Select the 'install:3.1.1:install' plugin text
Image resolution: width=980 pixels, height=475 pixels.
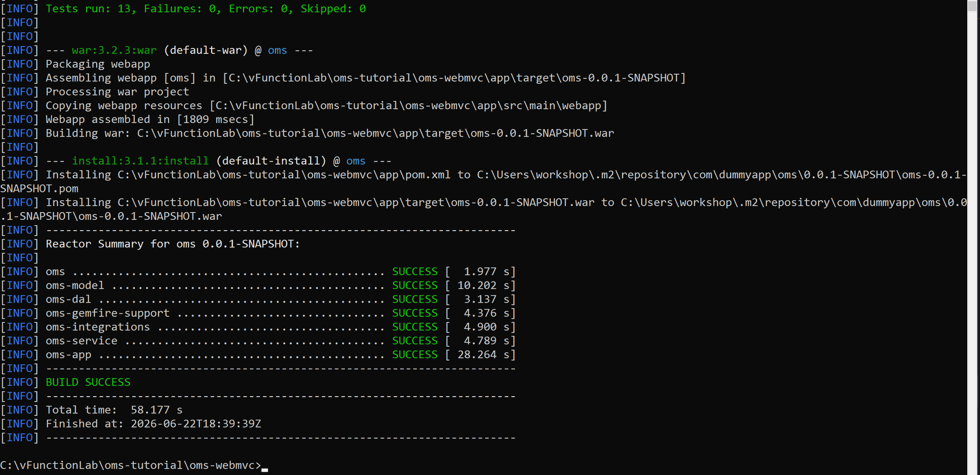point(140,161)
